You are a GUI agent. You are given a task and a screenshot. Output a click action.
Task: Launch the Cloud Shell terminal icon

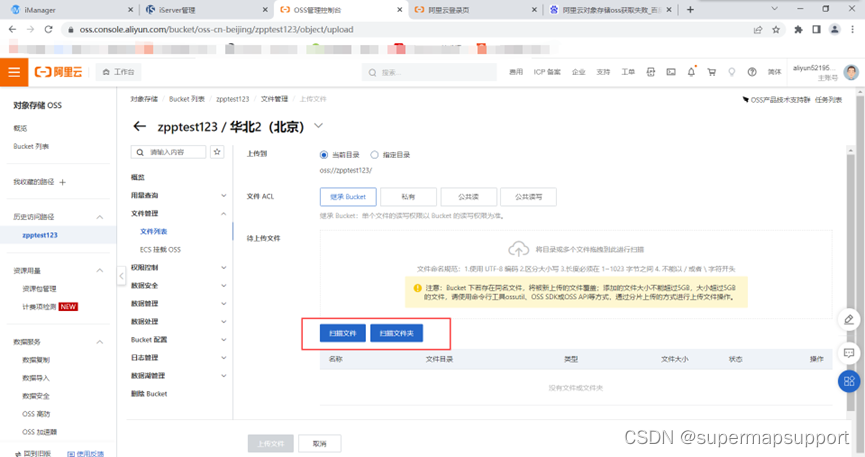coord(671,72)
